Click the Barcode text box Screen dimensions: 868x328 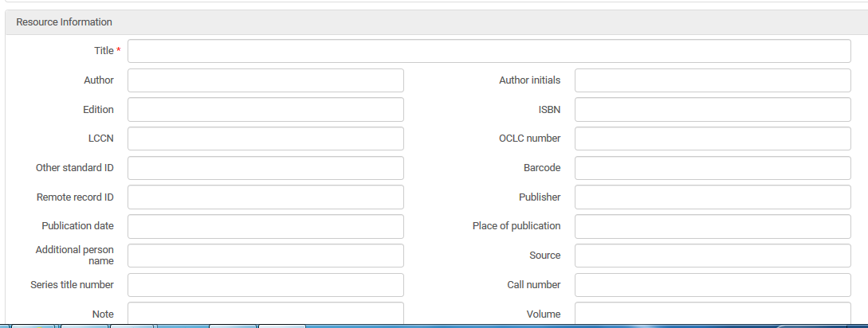[713, 168]
